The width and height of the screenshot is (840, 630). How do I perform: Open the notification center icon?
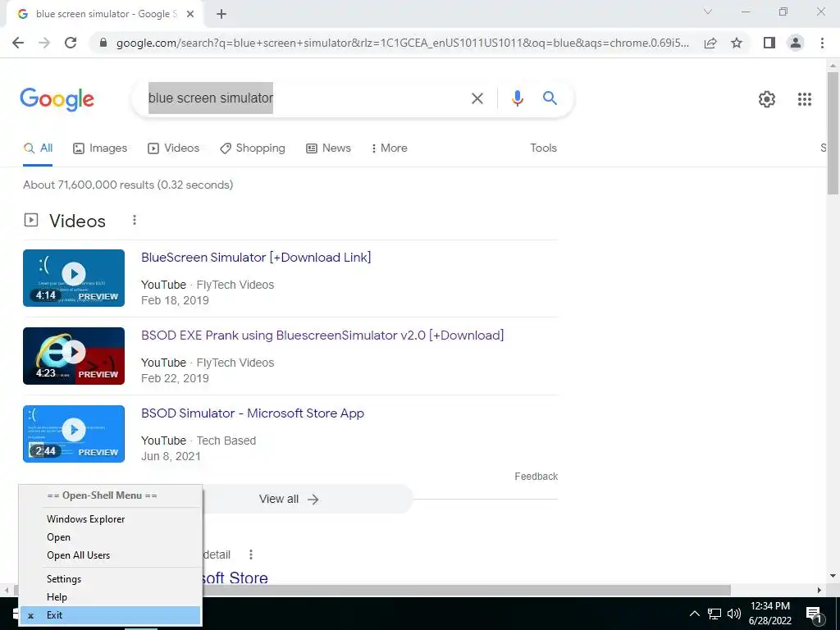[814, 614]
